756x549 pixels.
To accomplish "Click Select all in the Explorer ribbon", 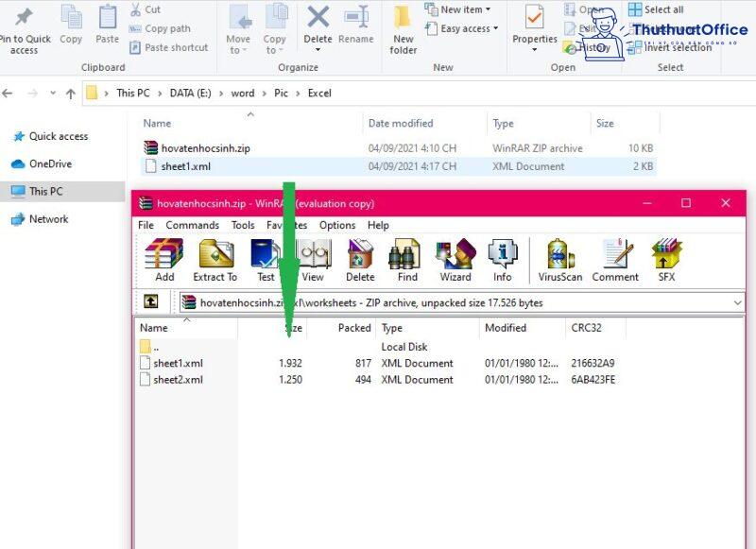I will (663, 9).
